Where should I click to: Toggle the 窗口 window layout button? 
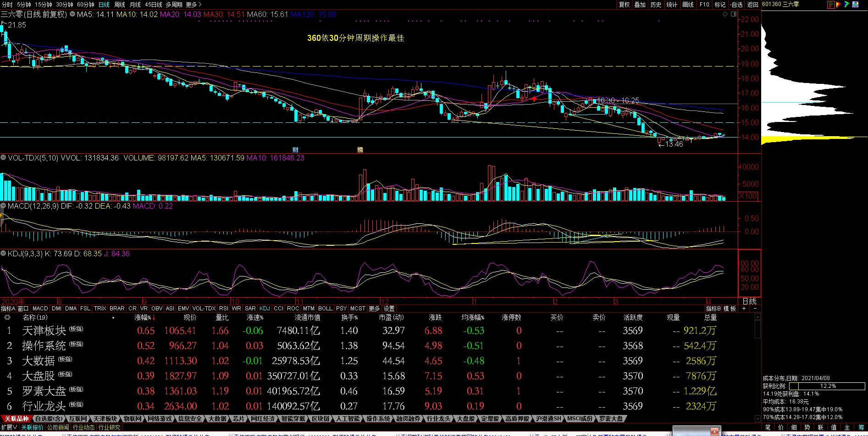pyautogui.click(x=23, y=309)
